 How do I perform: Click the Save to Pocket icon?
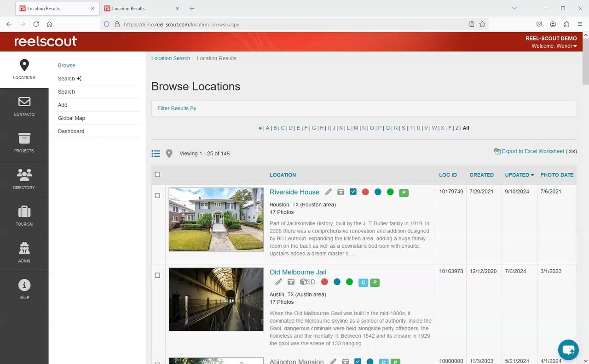539,24
